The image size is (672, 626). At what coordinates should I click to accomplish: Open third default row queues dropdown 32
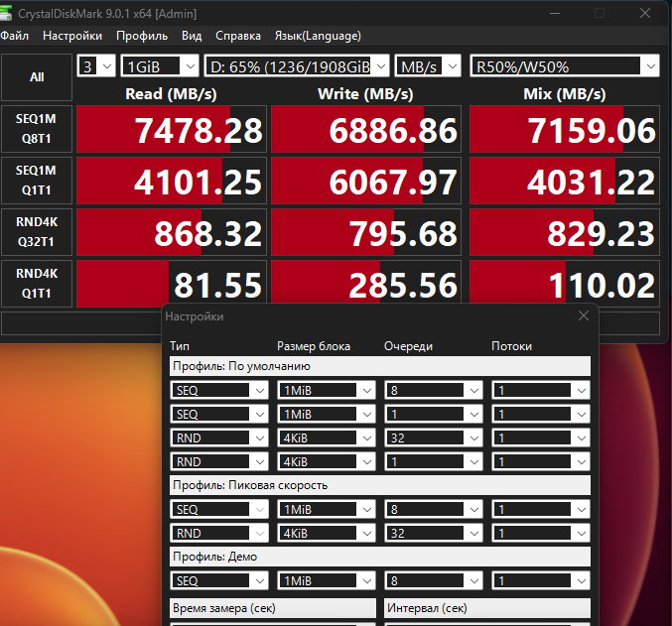click(434, 438)
